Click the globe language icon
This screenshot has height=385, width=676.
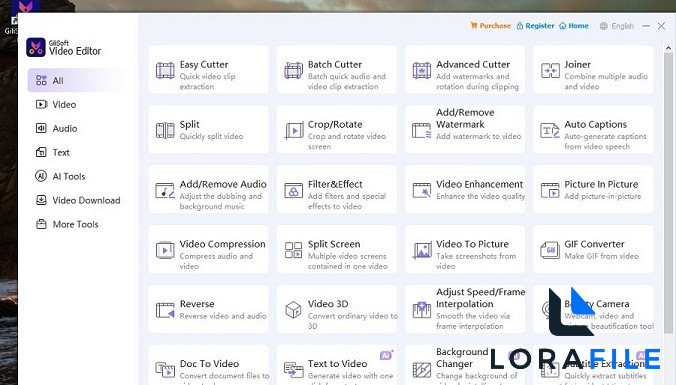(604, 26)
